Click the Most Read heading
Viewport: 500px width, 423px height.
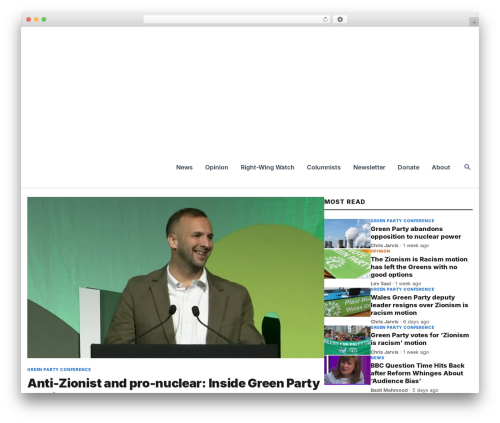345,202
